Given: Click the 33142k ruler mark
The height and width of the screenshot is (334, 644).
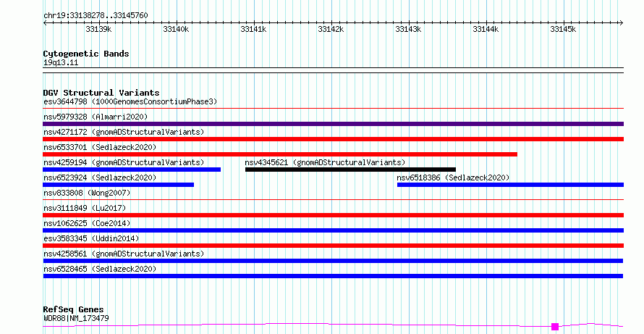Looking at the screenshot, I should coord(331,29).
